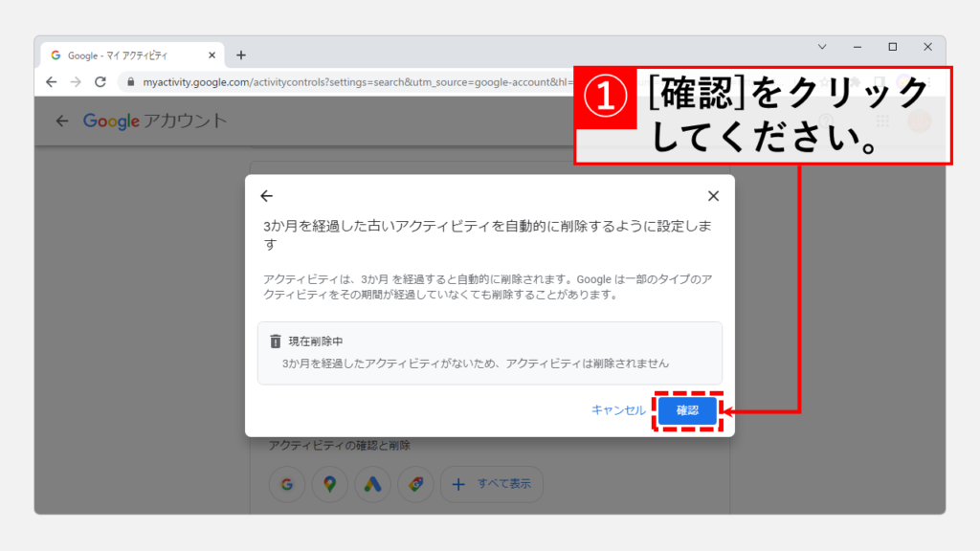Click the browser forward arrow

coord(76,82)
